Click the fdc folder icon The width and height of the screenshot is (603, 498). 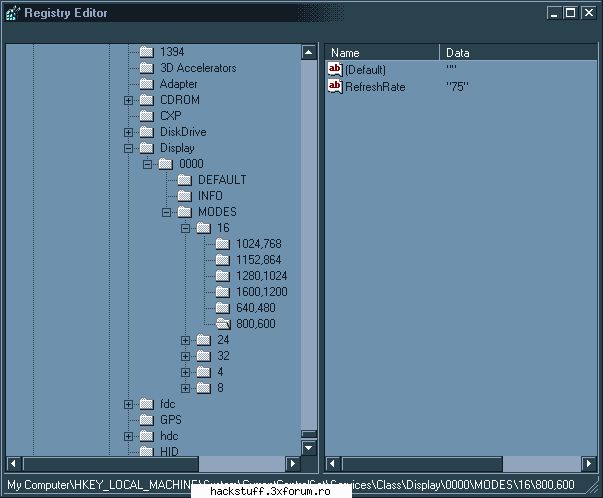tap(147, 404)
